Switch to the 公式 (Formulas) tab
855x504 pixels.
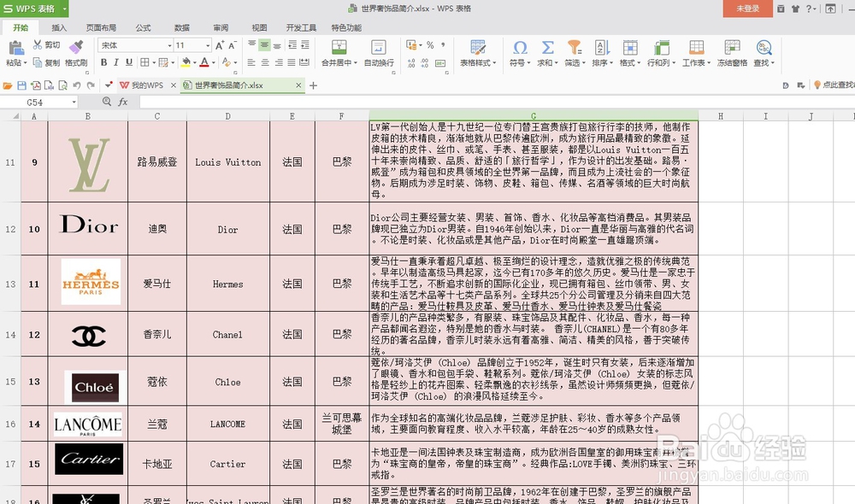(x=144, y=28)
